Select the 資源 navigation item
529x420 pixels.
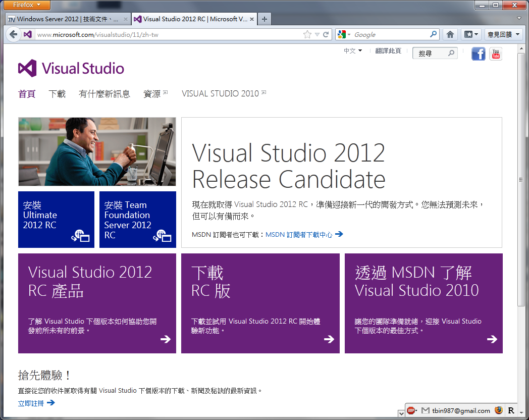(x=155, y=94)
